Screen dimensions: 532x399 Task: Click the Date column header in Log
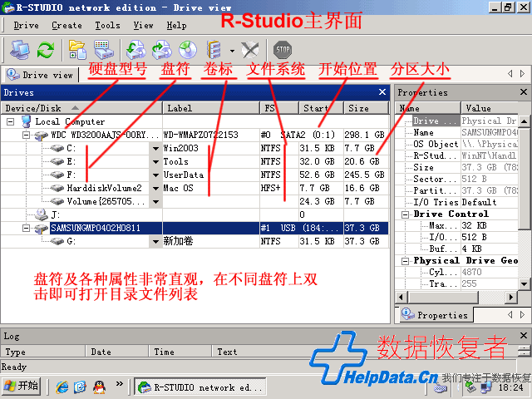coord(116,352)
